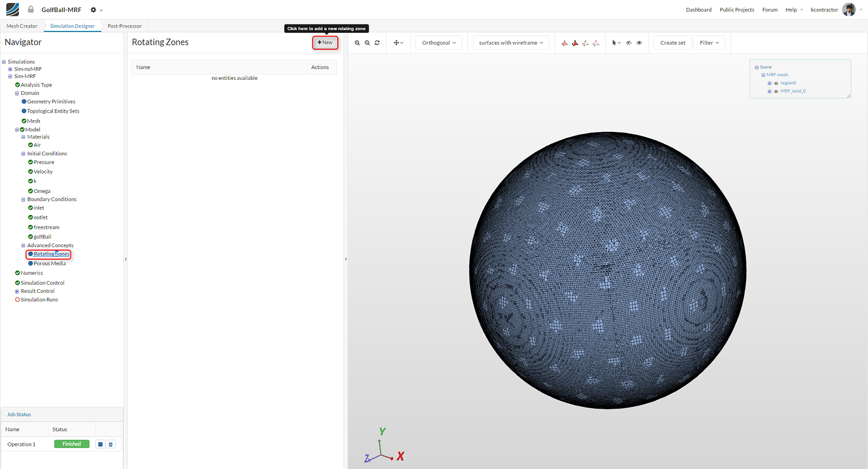Viewport: 868px width, 469px height.
Task: Select the zoom out magnifier tool
Action: [x=367, y=43]
